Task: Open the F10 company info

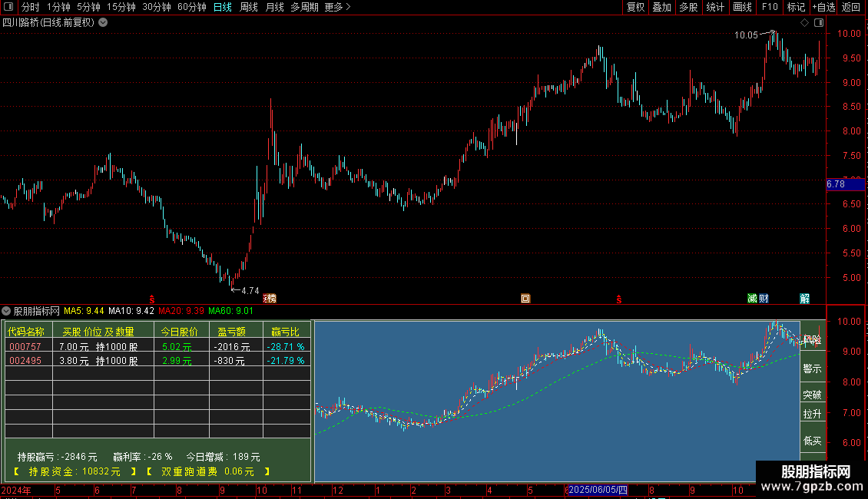Action: tap(770, 7)
